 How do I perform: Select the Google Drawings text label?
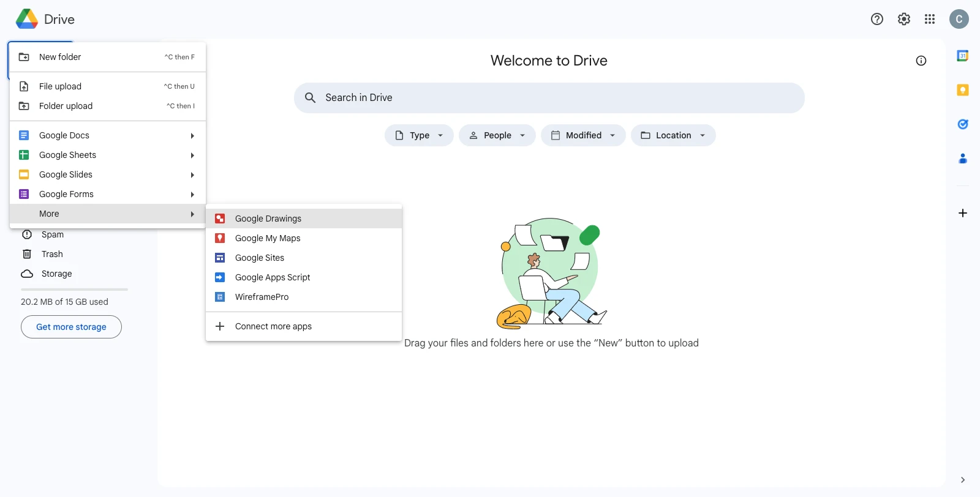pyautogui.click(x=268, y=219)
